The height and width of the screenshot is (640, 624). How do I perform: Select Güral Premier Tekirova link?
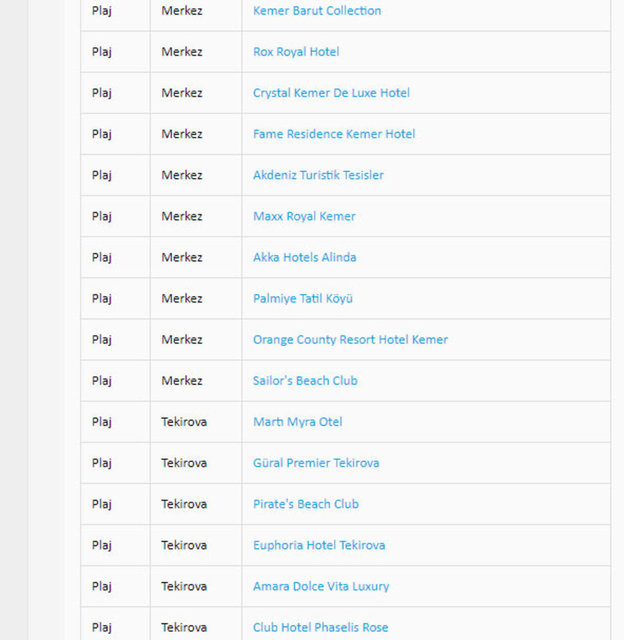click(316, 463)
